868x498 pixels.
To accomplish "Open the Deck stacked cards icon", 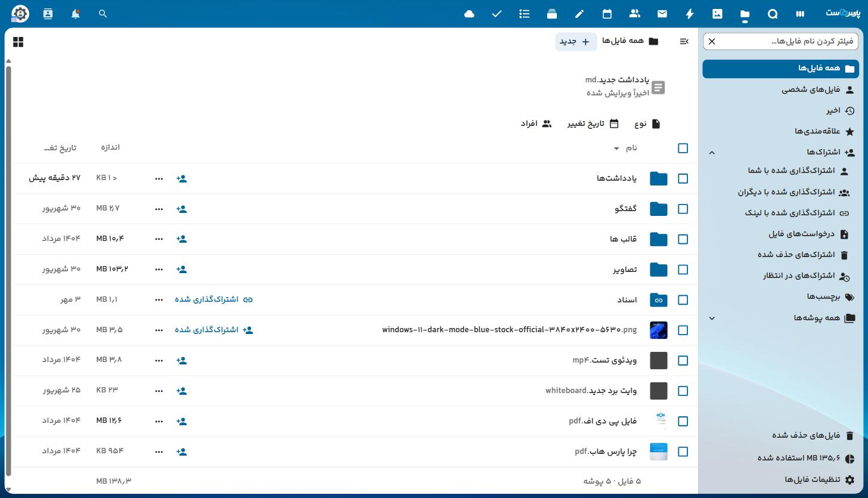I will pos(552,14).
